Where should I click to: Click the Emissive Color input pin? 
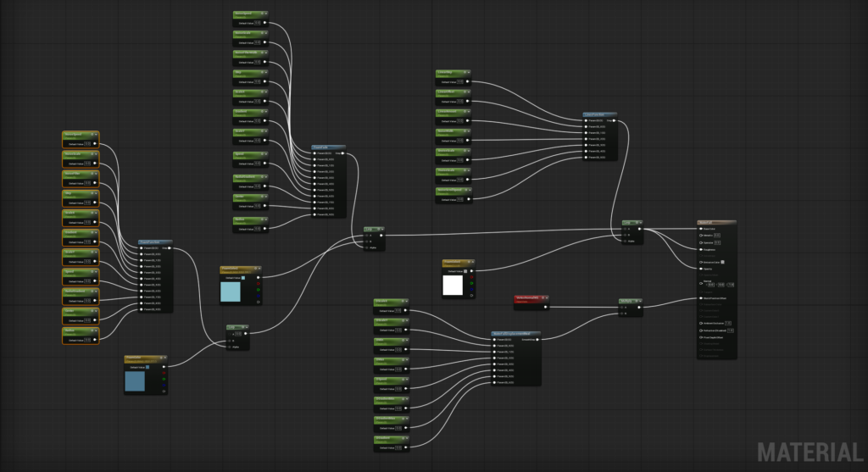point(701,262)
